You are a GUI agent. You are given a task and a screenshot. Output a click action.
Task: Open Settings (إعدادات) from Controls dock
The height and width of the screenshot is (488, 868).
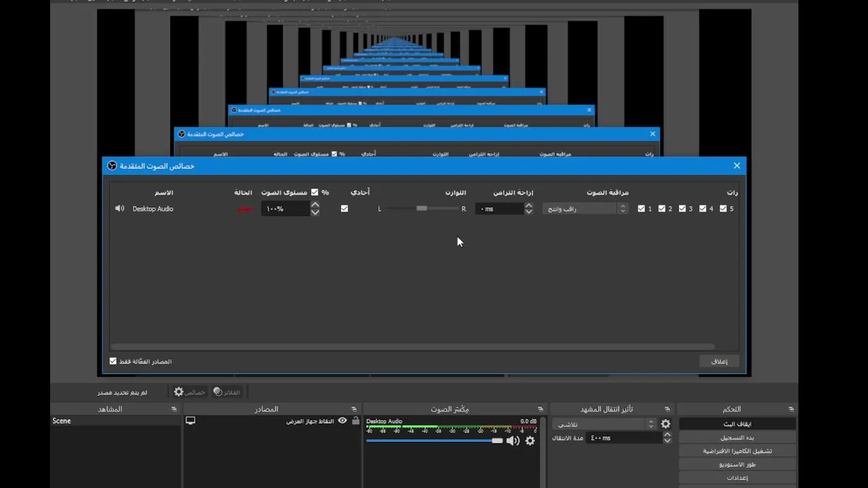tap(736, 478)
